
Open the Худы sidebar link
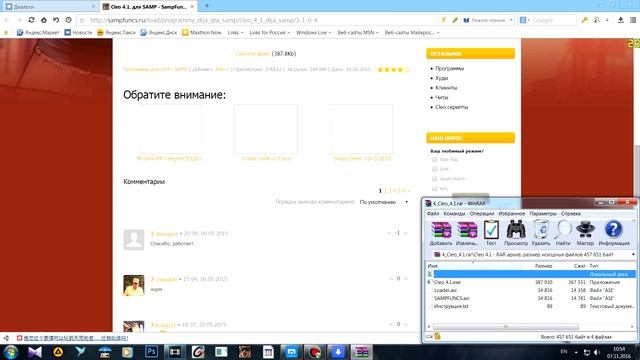[441, 78]
